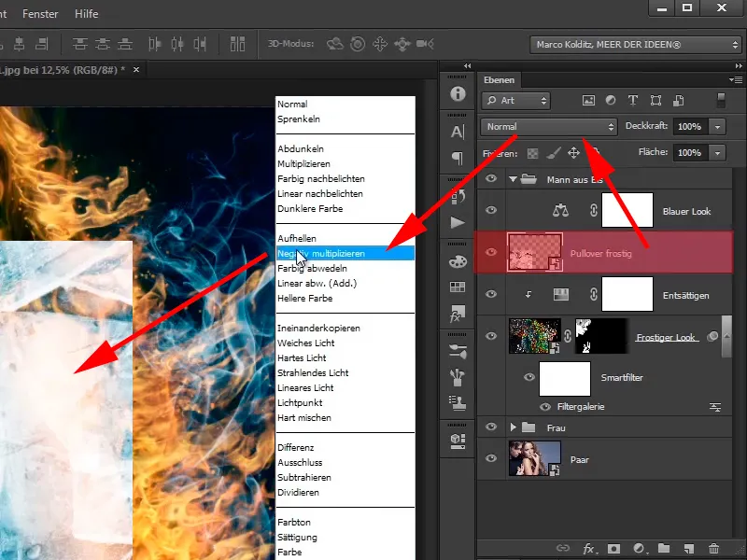Open the Fläche slider arrow
The width and height of the screenshot is (747, 560).
coord(717,153)
